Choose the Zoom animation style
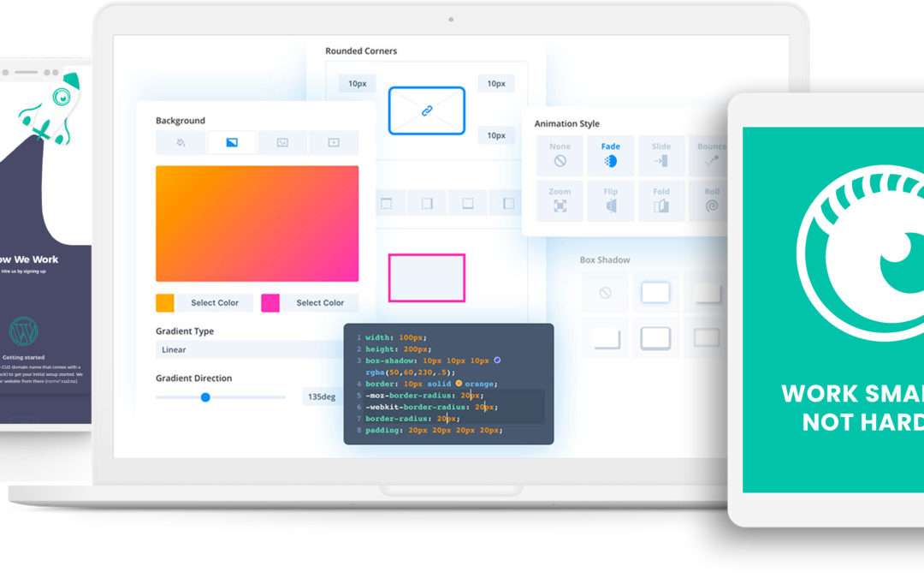 560,200
